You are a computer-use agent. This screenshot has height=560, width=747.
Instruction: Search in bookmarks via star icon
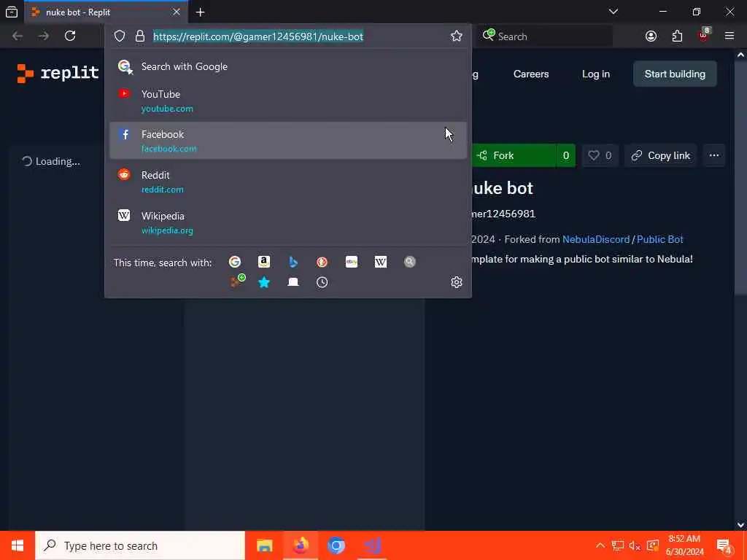[x=264, y=282]
